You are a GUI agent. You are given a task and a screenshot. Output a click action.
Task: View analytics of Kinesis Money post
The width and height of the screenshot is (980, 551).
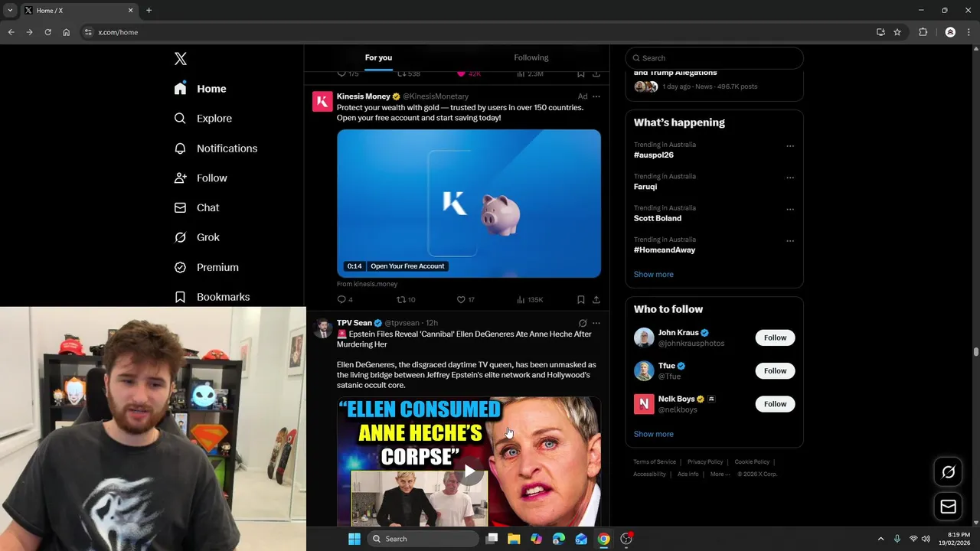(530, 300)
